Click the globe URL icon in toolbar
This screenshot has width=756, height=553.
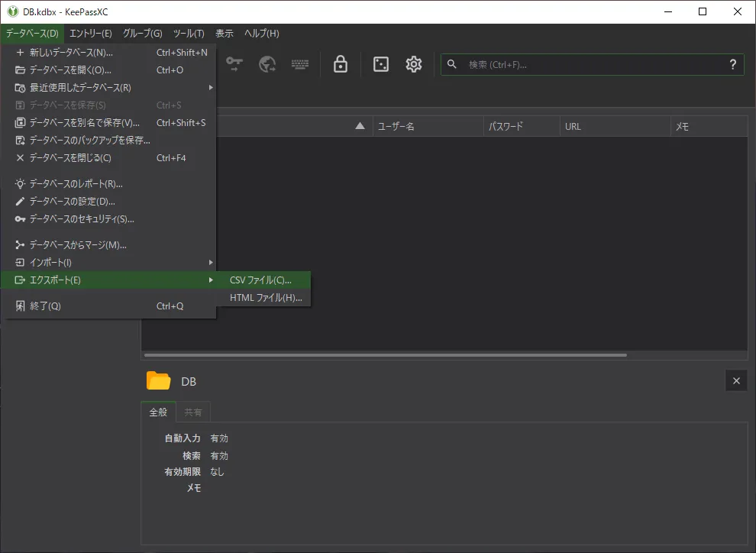267,64
